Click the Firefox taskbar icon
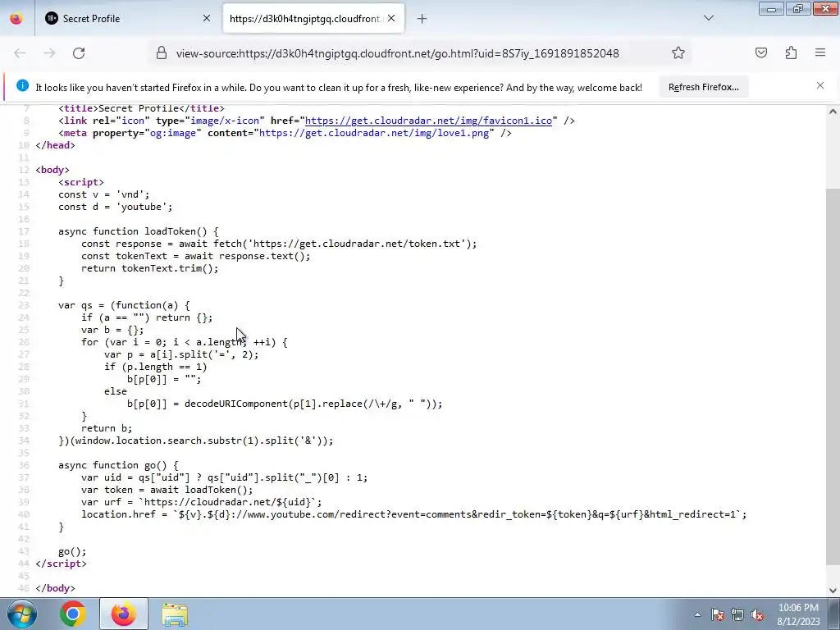The height and width of the screenshot is (630, 840). point(123,614)
